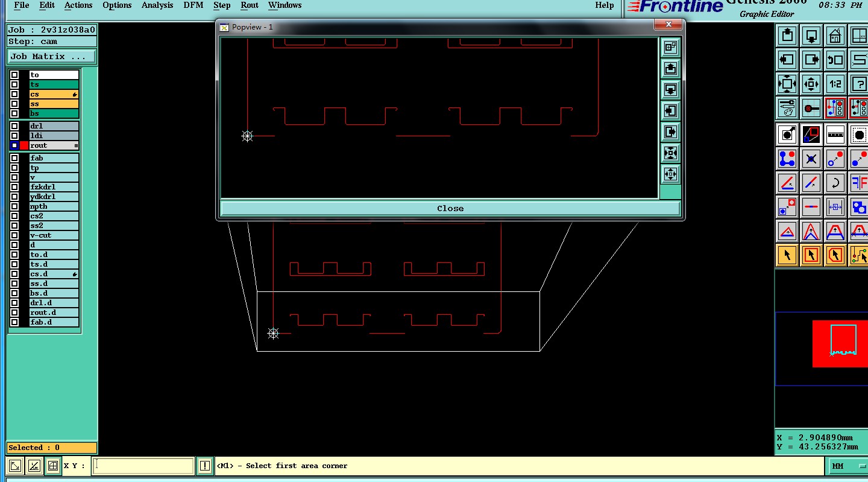868x482 pixels.
Task: Open the File menu
Action: [x=21, y=5]
